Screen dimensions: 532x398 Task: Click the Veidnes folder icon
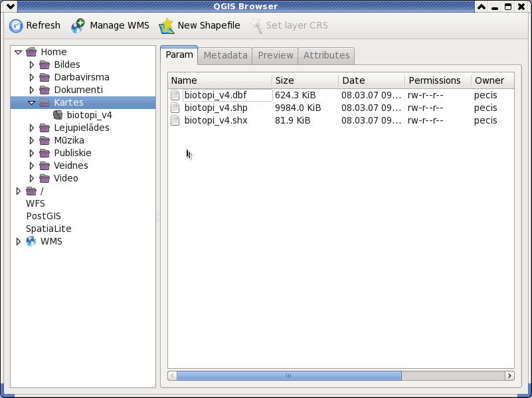[44, 165]
